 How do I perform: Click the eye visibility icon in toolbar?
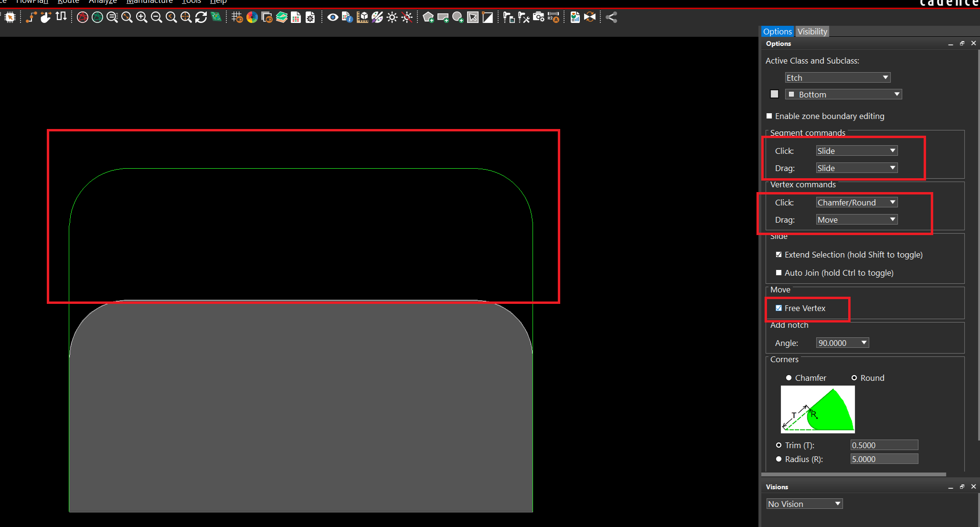click(333, 18)
